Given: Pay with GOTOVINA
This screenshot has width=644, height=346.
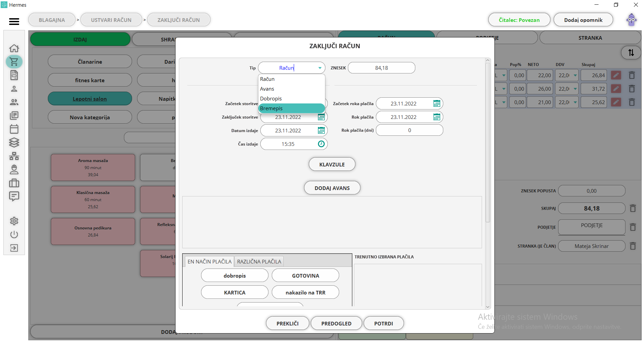Looking at the screenshot, I should pos(305,276).
